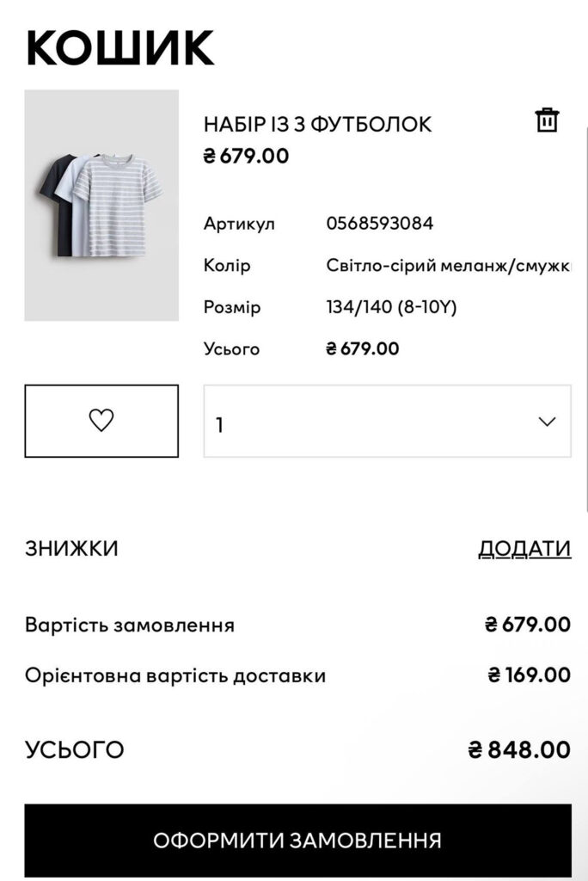Click the КОШИК page heading
Viewport: 588px width, 881px height.
[120, 48]
